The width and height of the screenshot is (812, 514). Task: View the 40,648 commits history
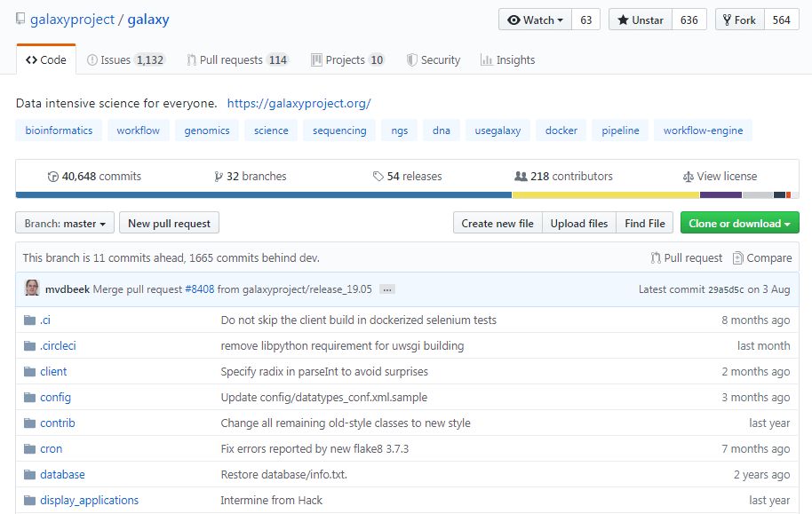click(94, 177)
